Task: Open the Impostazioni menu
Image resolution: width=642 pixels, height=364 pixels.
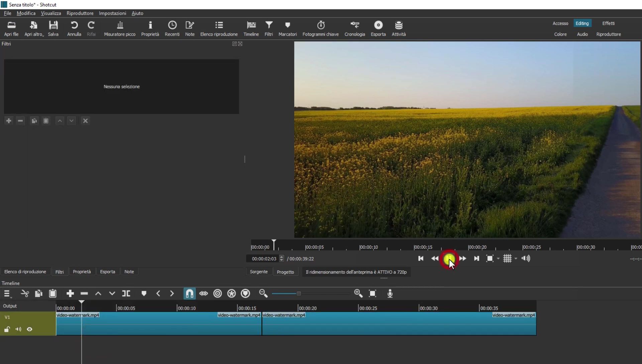Action: (x=112, y=13)
